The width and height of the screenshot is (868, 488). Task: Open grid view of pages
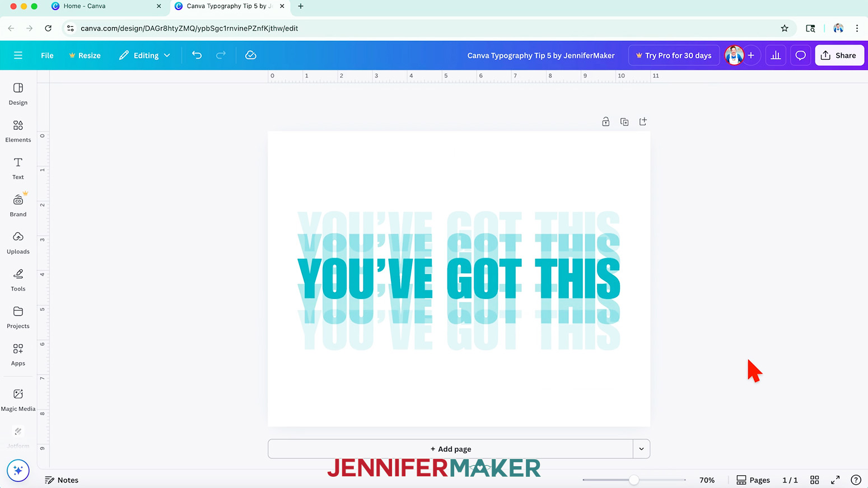815,480
